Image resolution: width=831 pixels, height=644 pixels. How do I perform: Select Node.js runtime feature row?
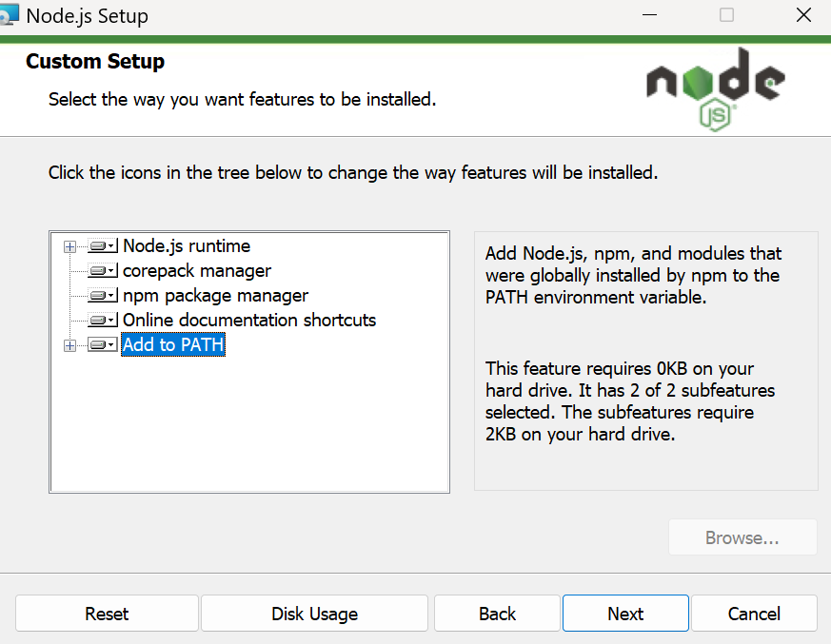(187, 245)
